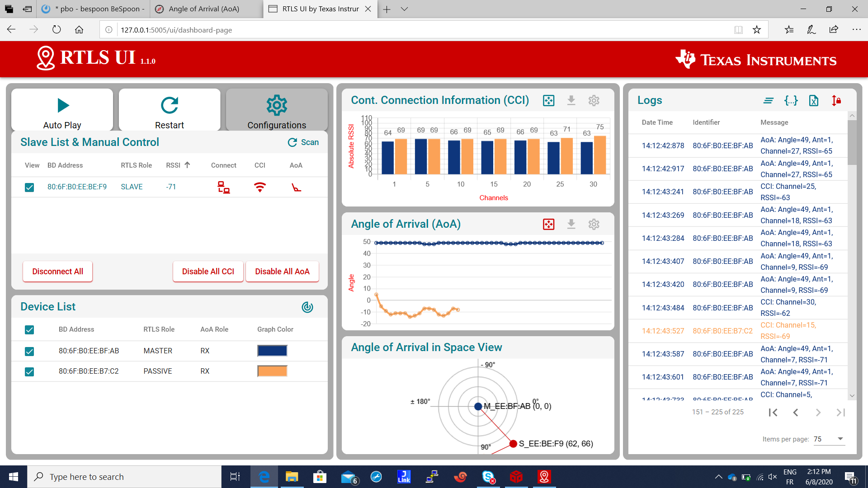Screen dimensions: 868x488
Task: Select the S_EE:BE:F9 slave point
Action: [513, 444]
